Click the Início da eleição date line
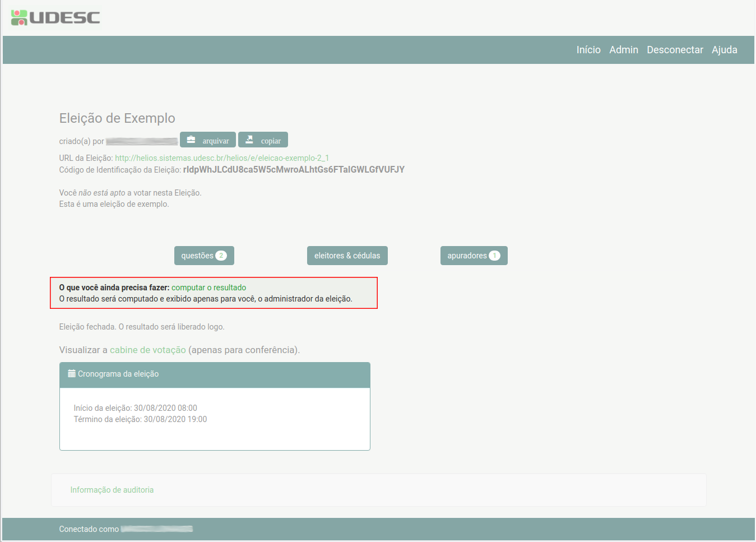The width and height of the screenshot is (756, 542). (136, 408)
